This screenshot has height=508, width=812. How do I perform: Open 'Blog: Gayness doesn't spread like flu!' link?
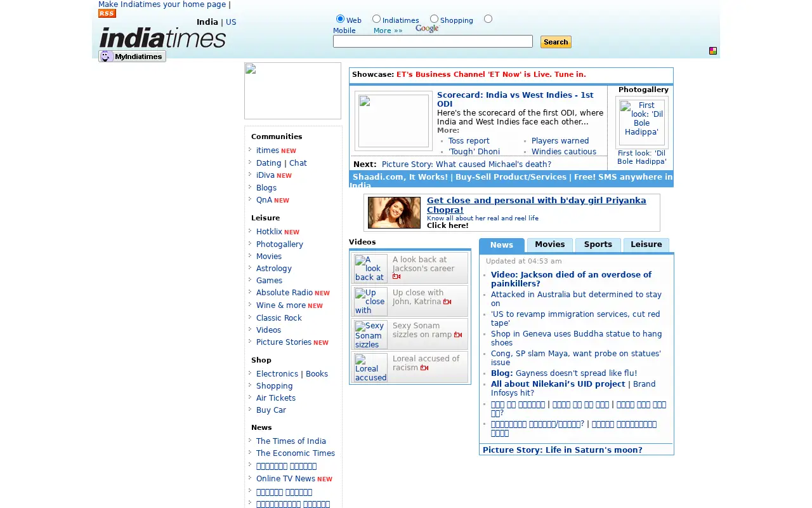click(564, 373)
